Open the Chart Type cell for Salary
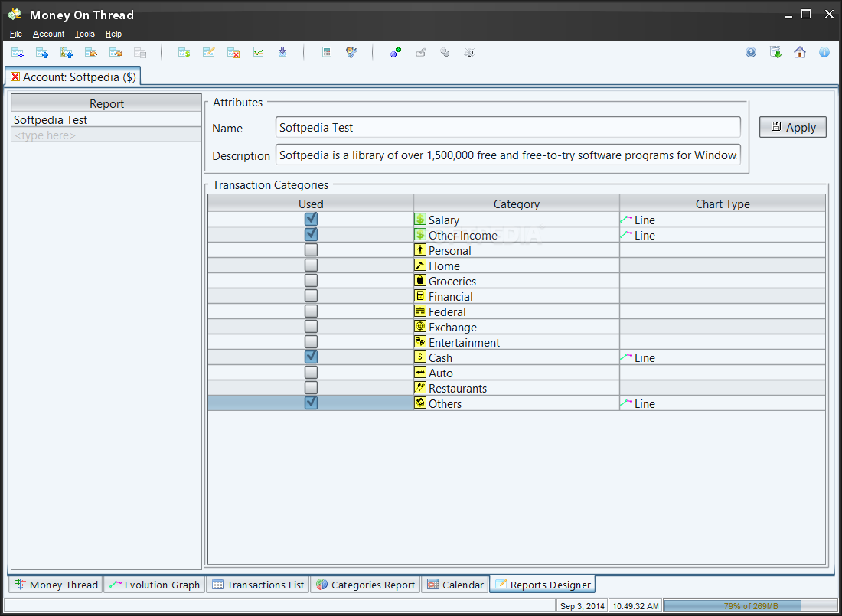 tap(722, 220)
